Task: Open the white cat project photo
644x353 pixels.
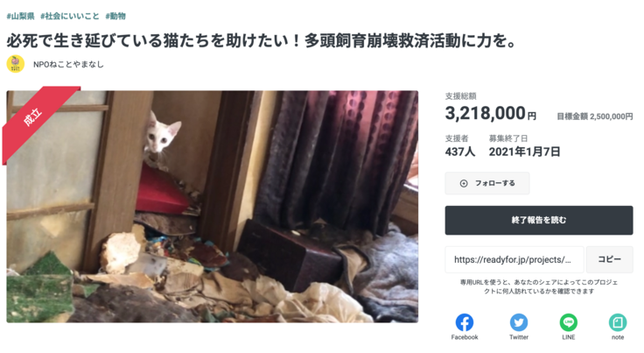Action: pyautogui.click(x=213, y=207)
